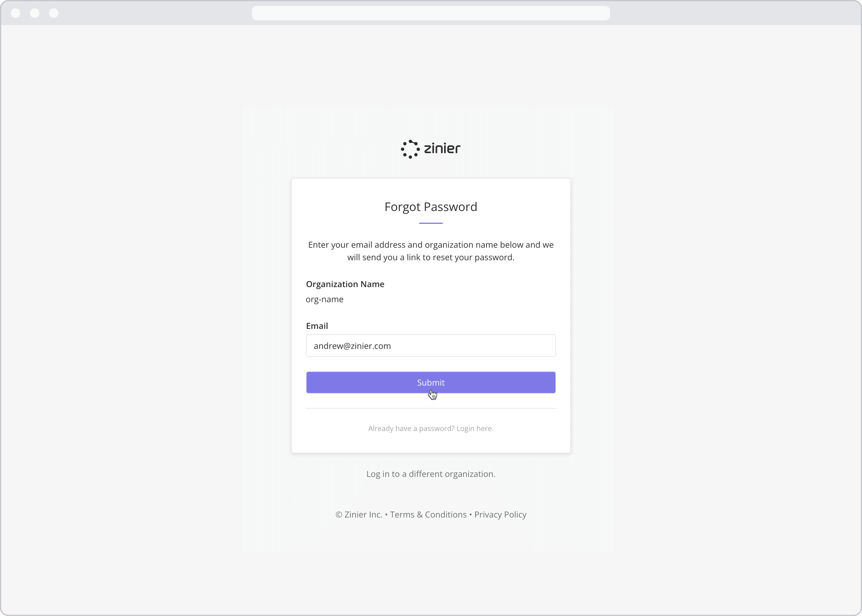Open the Privacy Policy page
Screen dimensions: 862x616
tap(500, 514)
